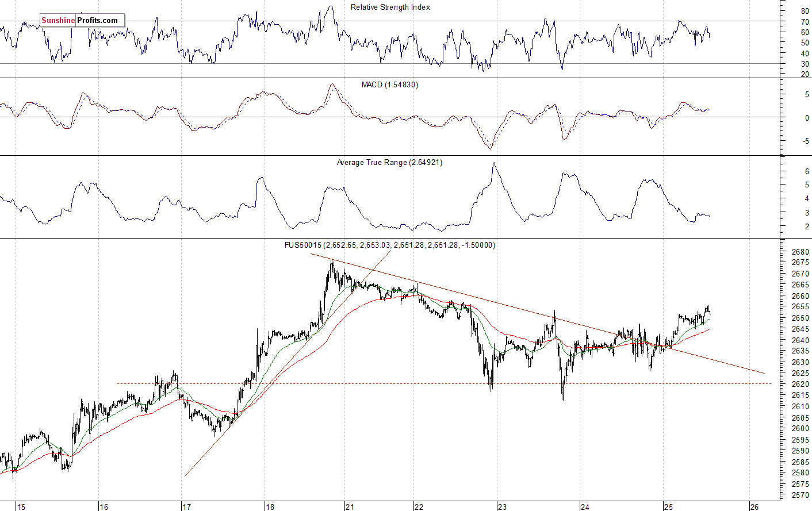812x511 pixels.
Task: Click the ATR 6 axis label
Action: [x=807, y=171]
